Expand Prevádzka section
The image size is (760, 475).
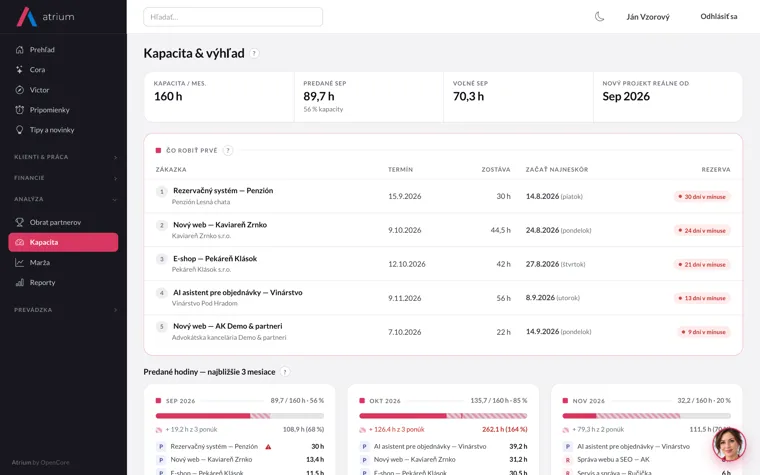tap(65, 310)
